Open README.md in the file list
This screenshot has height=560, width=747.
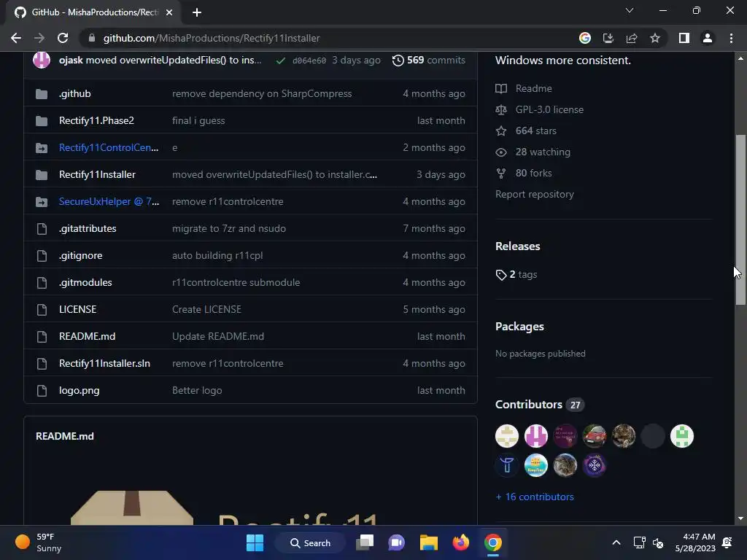click(88, 337)
